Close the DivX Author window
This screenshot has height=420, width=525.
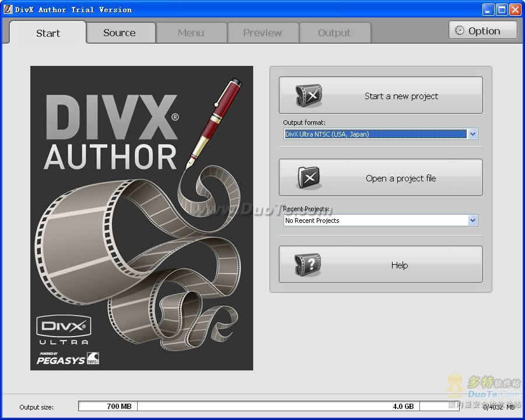coord(515,9)
